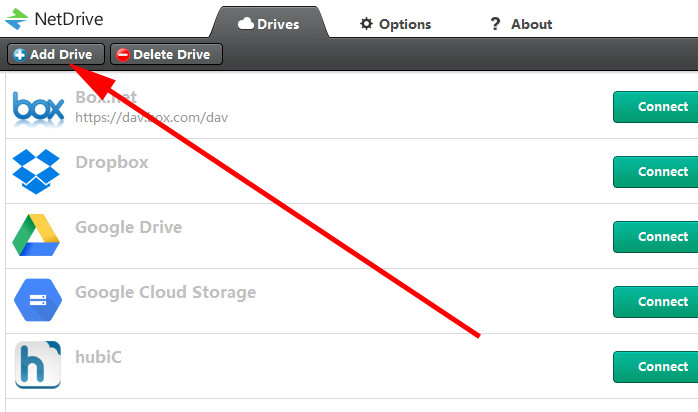Select the Google Drive name label
Screen dimensions: 698x412
pyautogui.click(x=128, y=227)
